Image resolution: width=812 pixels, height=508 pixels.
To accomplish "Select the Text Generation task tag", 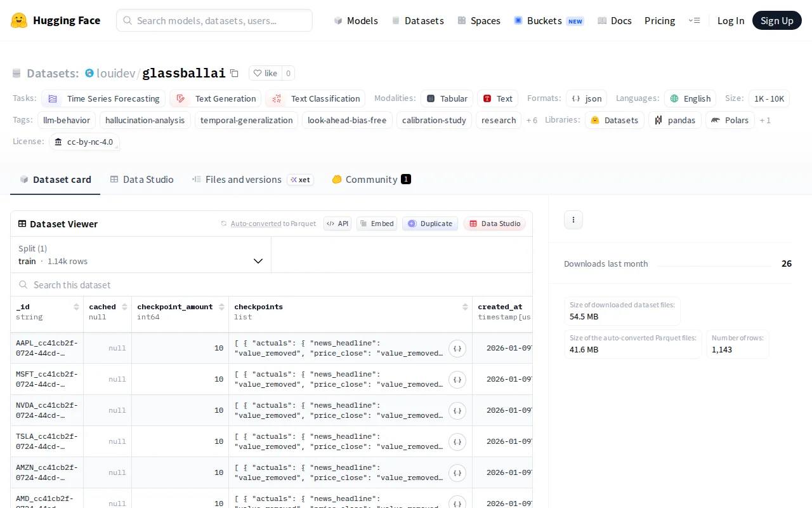I will pos(216,98).
